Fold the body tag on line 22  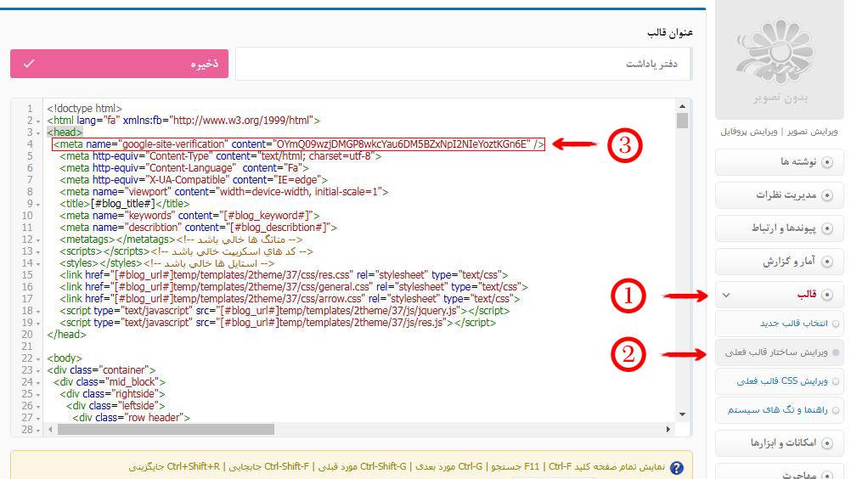coord(38,359)
